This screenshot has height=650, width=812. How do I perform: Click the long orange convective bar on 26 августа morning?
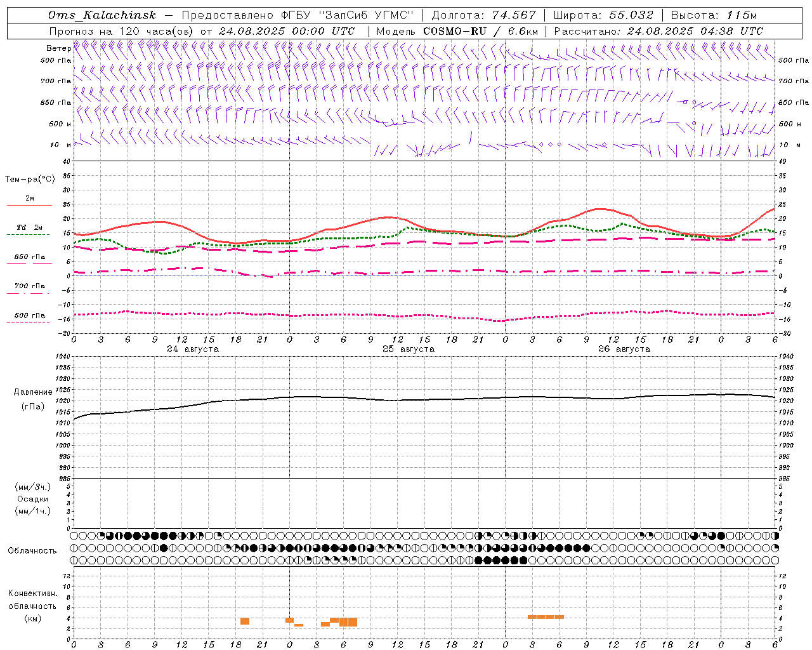[546, 617]
